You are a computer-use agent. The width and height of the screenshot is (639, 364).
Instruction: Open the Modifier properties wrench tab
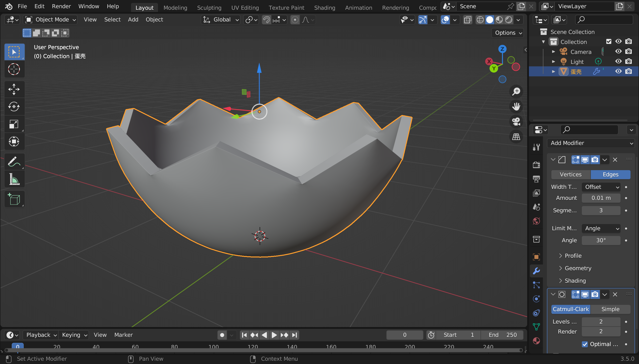(x=536, y=271)
